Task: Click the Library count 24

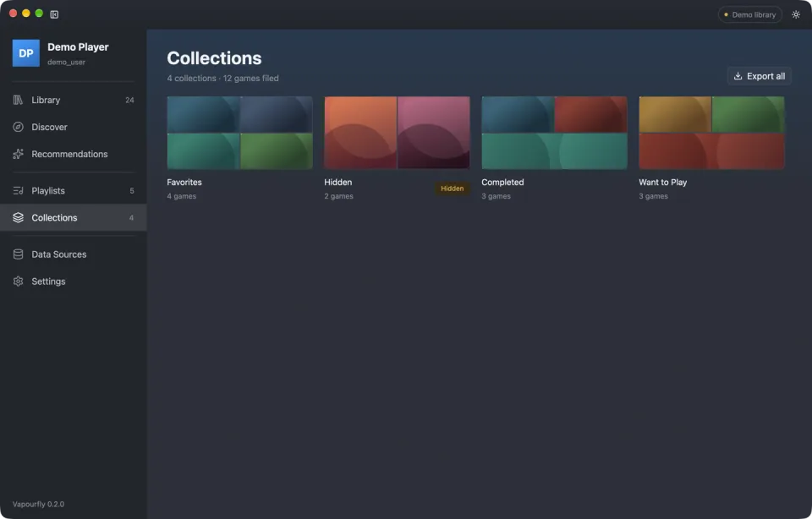Action: point(129,101)
